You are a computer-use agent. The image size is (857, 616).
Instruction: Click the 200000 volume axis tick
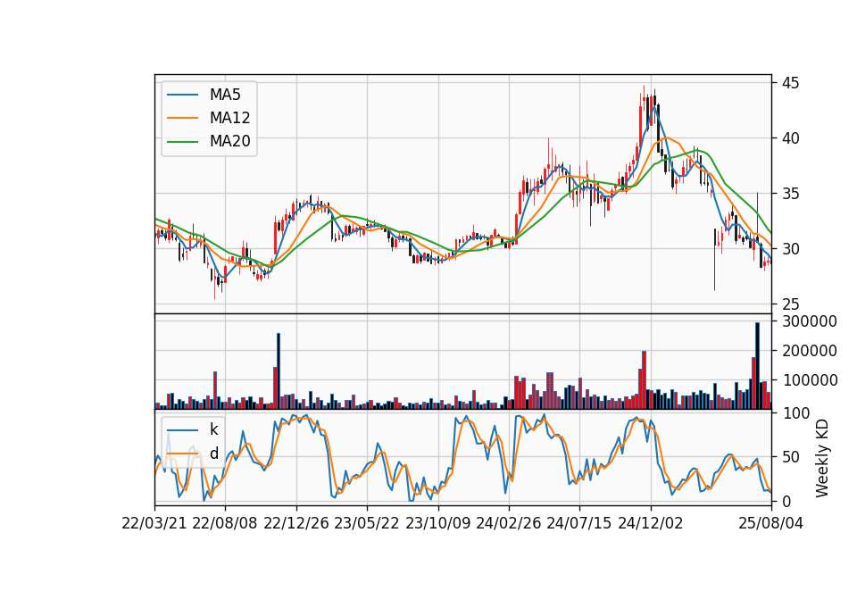[810, 351]
